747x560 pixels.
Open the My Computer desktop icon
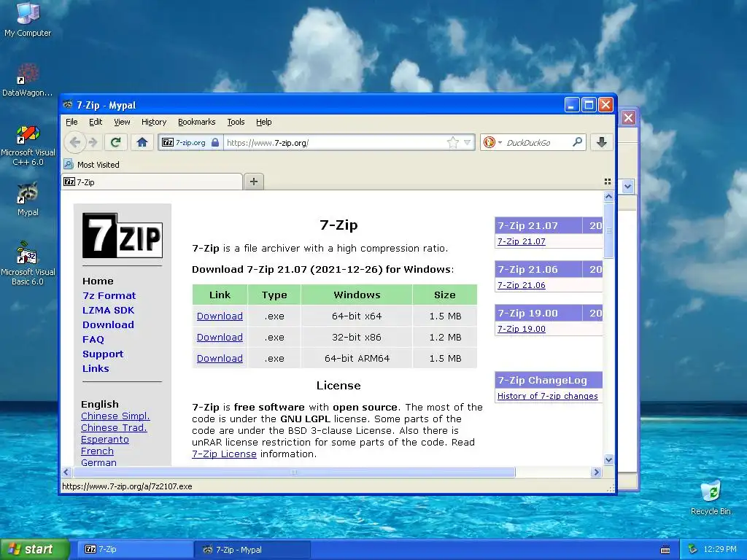pos(28,19)
